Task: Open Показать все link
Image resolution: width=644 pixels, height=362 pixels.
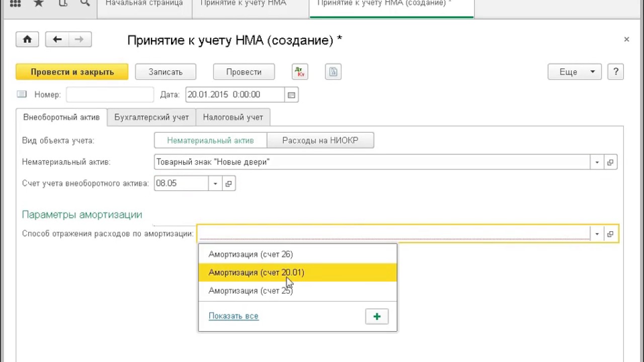Action: [x=233, y=316]
